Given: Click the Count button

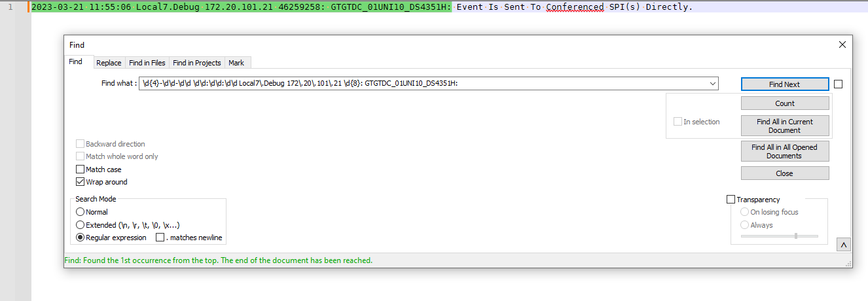Looking at the screenshot, I should coord(785,103).
